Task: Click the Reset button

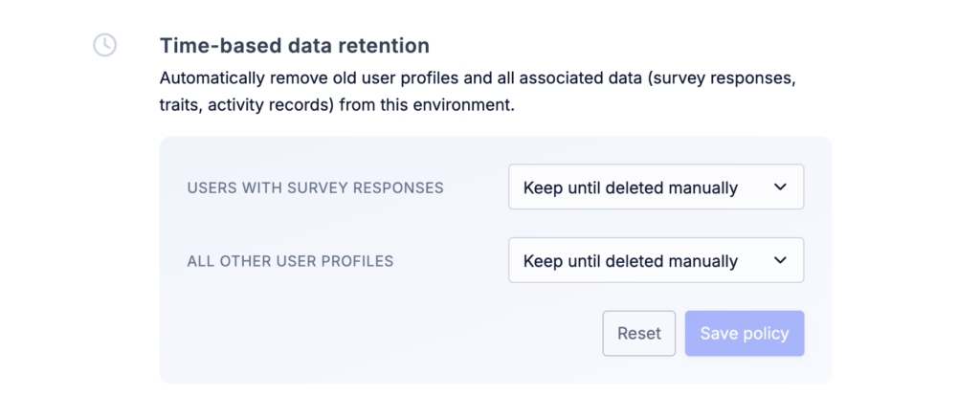Action: point(638,334)
